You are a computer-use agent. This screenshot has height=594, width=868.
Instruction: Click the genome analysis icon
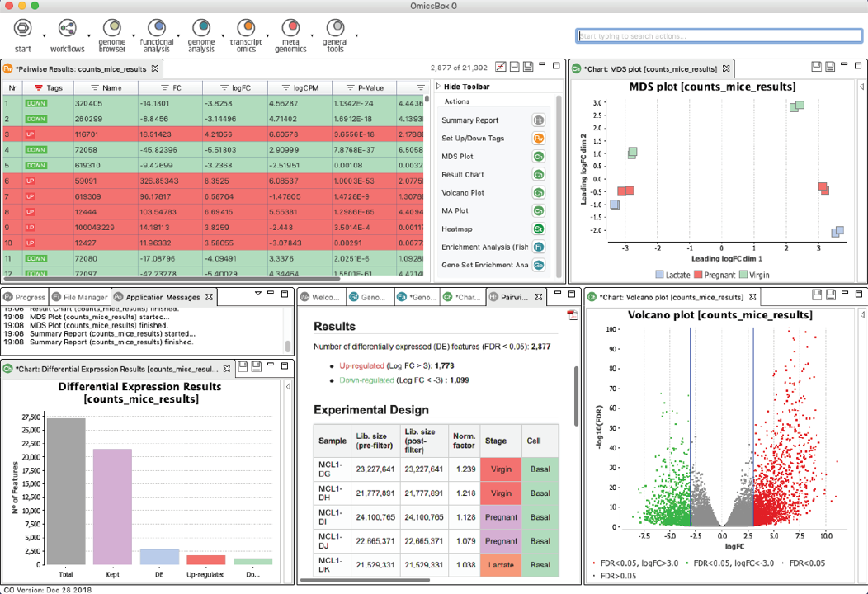pyautogui.click(x=201, y=27)
